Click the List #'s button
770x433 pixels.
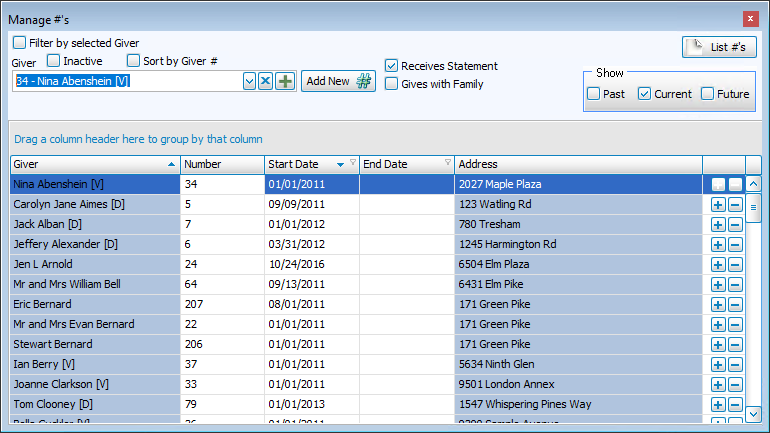click(719, 47)
